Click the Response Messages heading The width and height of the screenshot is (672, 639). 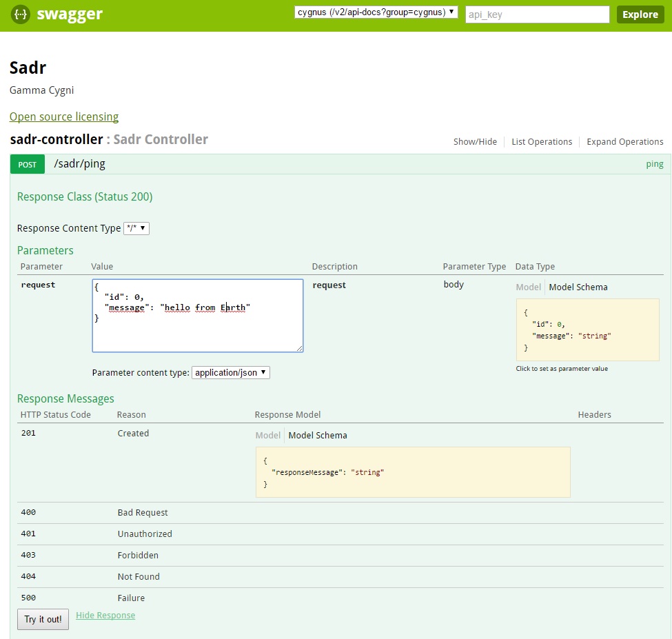[x=65, y=398]
